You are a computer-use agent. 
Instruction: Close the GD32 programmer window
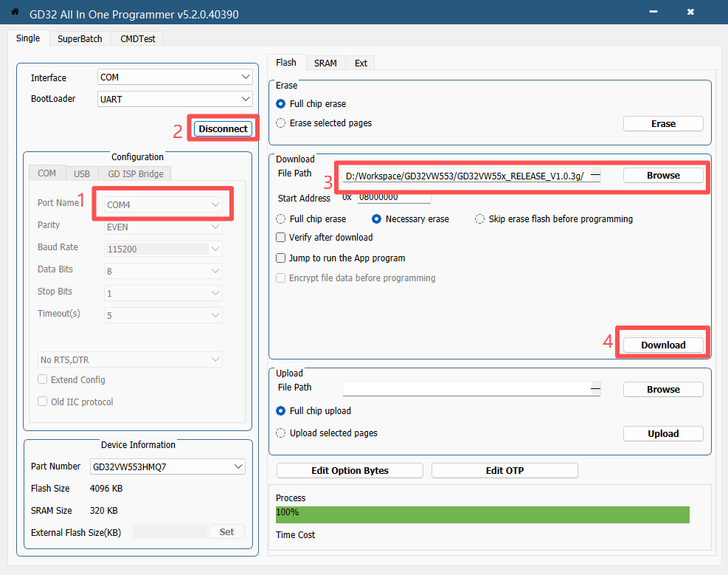point(690,12)
